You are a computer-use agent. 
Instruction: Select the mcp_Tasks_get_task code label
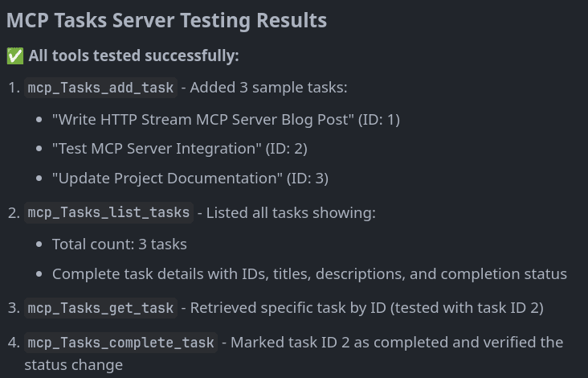(100, 308)
